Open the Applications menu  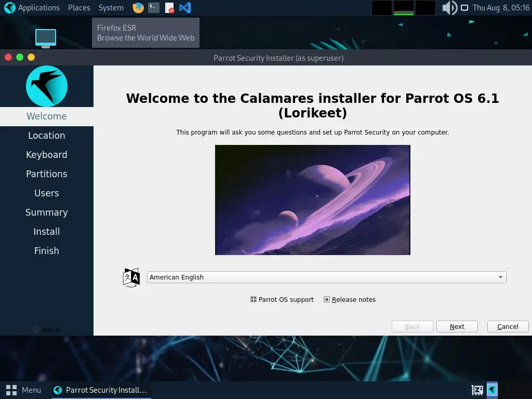pyautogui.click(x=32, y=8)
